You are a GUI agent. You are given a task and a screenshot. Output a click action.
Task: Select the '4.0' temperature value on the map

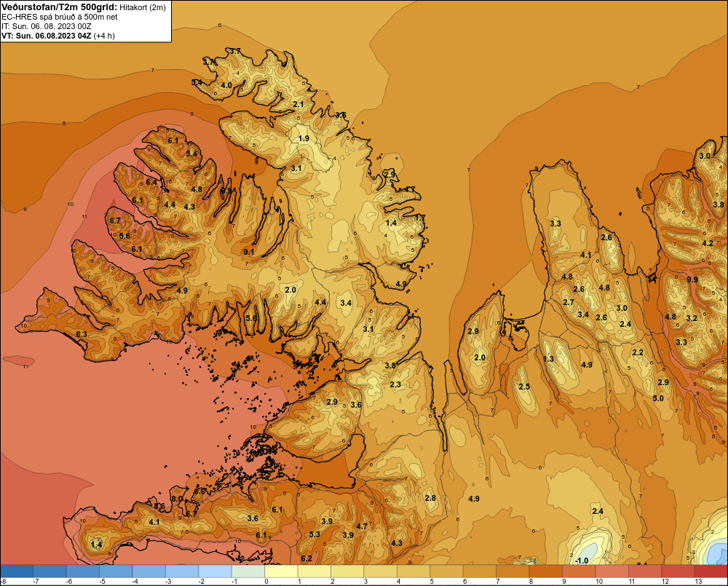point(226,85)
